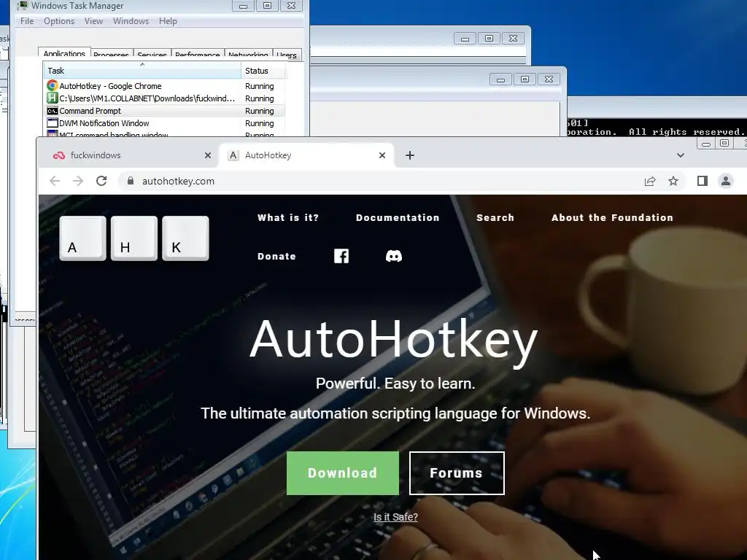Open Help menu in Task Manager
747x560 pixels.
(x=168, y=21)
